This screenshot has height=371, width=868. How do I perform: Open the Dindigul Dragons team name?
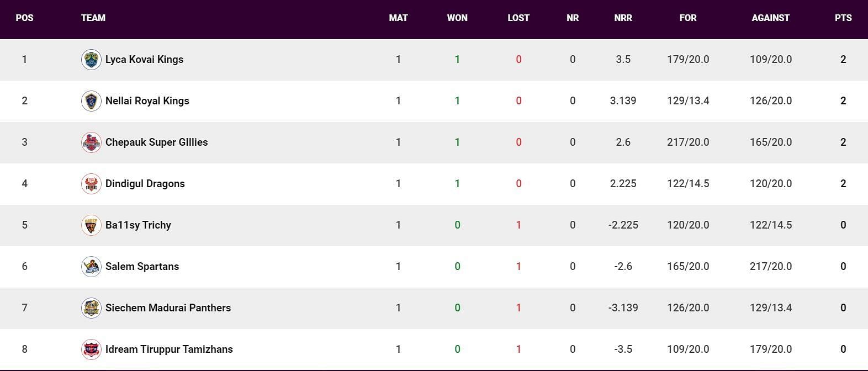pos(145,184)
